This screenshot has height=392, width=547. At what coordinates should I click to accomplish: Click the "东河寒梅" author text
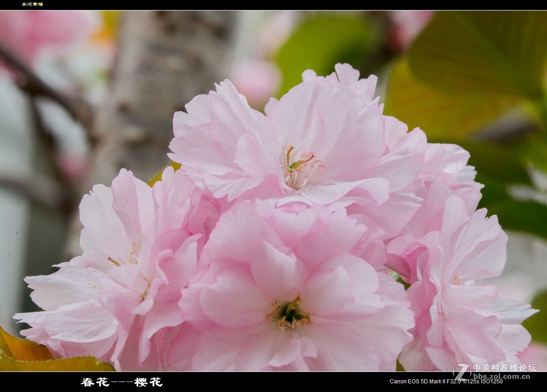click(32, 4)
